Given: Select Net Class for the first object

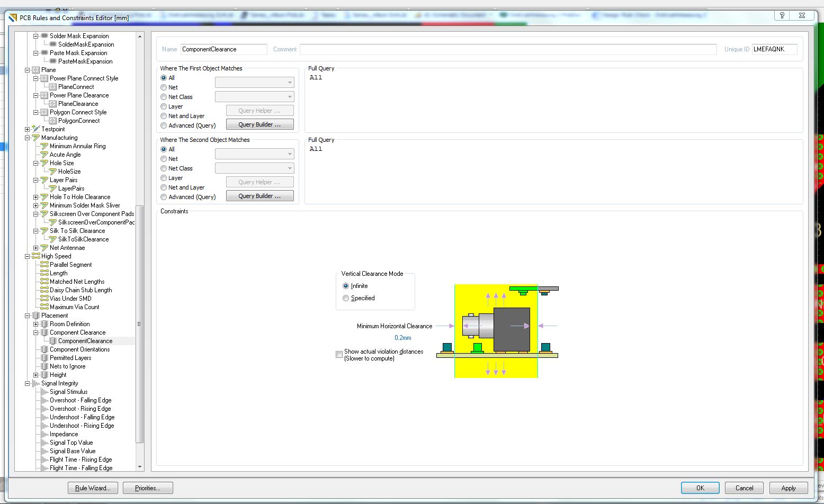Looking at the screenshot, I should [x=164, y=97].
